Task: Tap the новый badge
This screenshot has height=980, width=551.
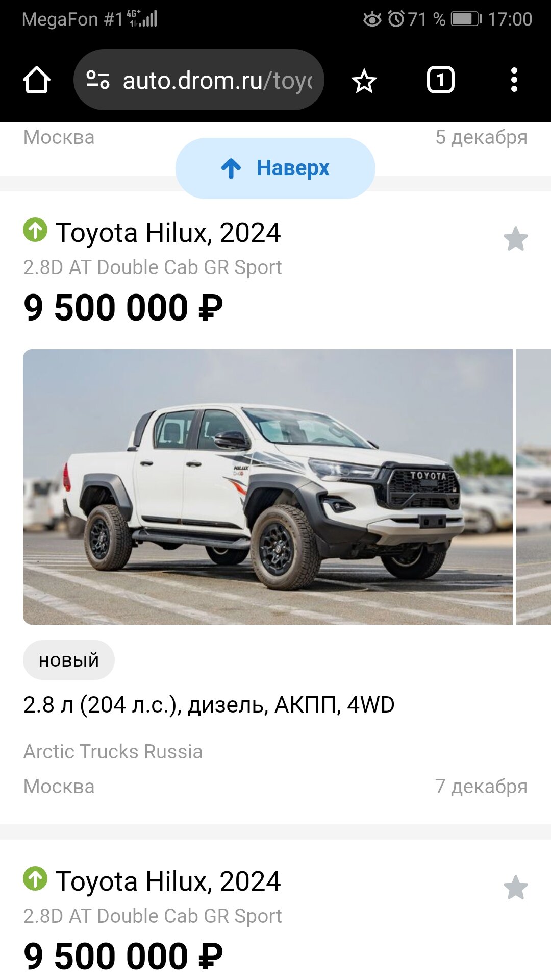Action: pos(69,660)
